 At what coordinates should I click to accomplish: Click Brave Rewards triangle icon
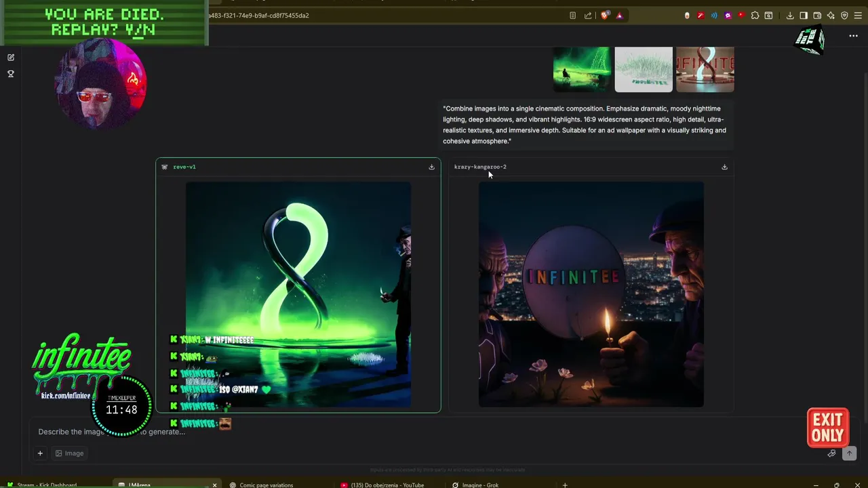tap(619, 16)
